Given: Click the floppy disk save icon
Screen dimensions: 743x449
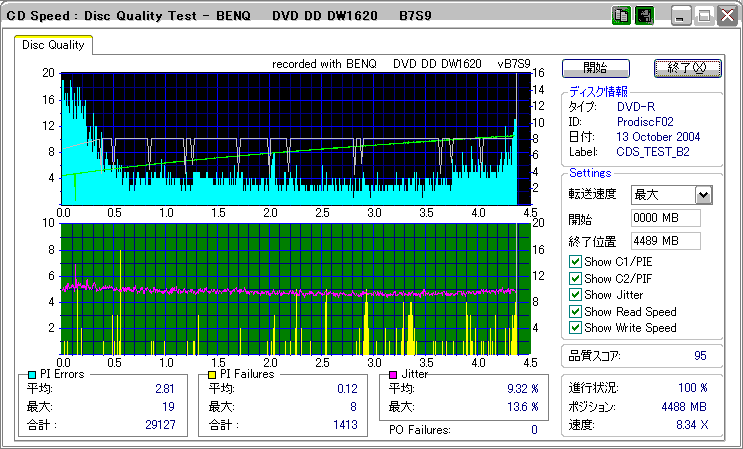Looking at the screenshot, I should coord(644,16).
